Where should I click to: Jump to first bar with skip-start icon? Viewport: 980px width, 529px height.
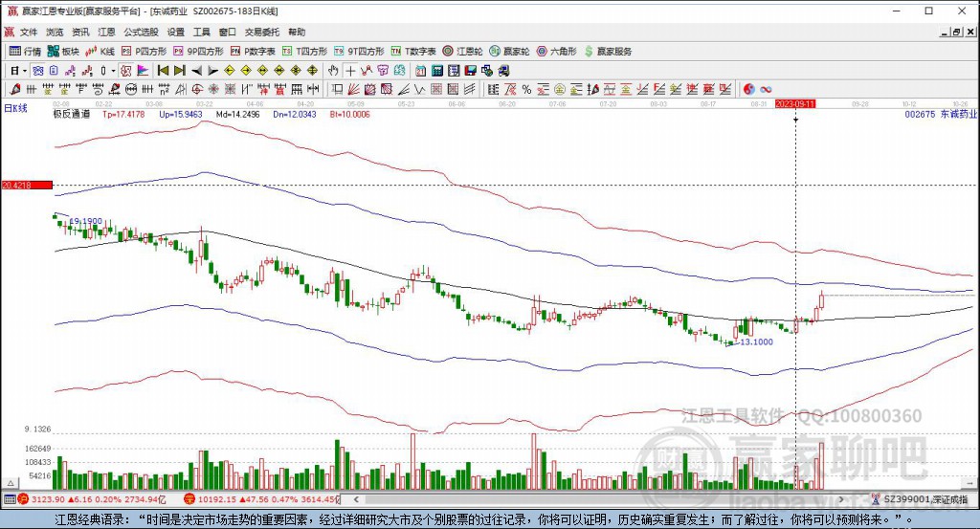[x=163, y=71]
